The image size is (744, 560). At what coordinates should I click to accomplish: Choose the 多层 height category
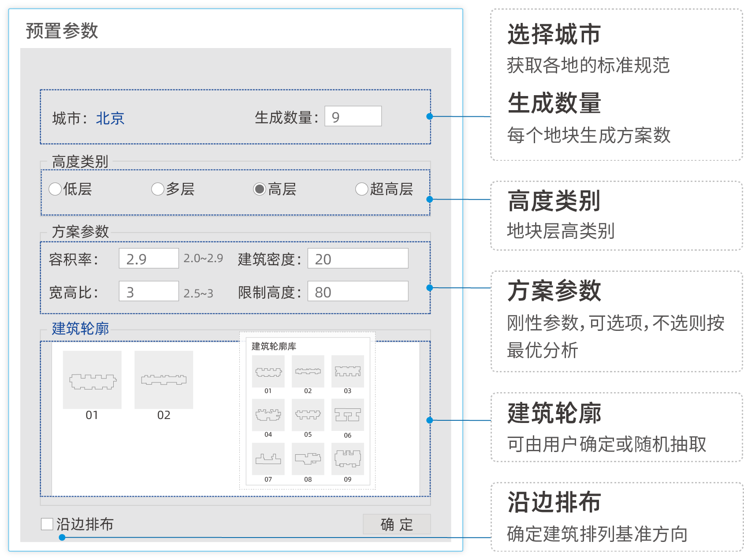point(158,189)
